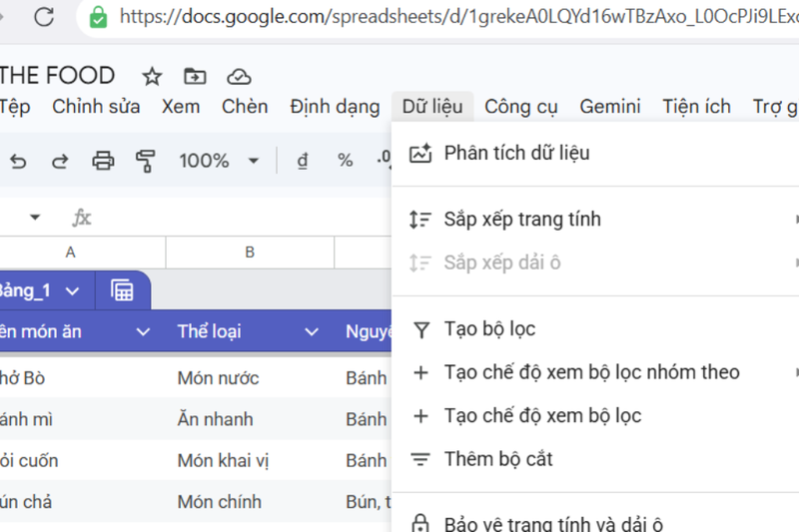Open the Thể loại column dropdown
Viewport: 799px width, 532px height.
[x=312, y=332]
